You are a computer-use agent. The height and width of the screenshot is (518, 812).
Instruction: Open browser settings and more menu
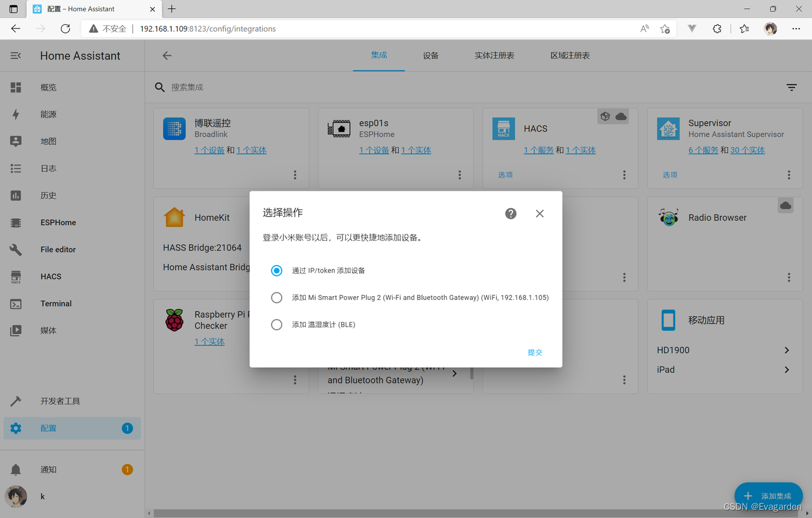796,29
